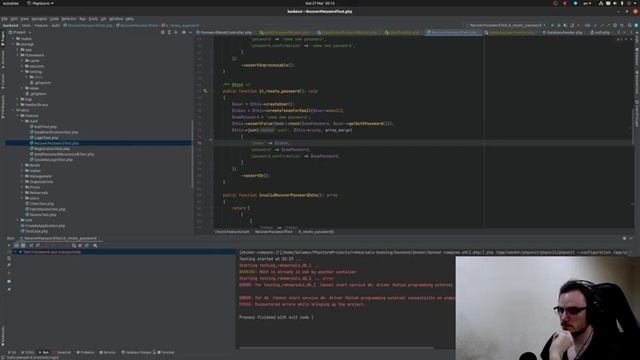This screenshot has width=640, height=360.
Task: Switch to DatabaseSeeder.php editor tab
Action: click(564, 32)
